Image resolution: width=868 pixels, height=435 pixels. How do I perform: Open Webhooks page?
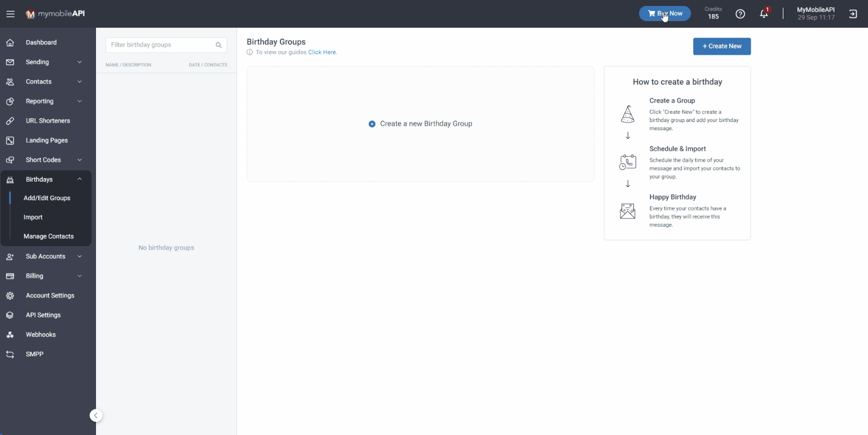(x=41, y=334)
